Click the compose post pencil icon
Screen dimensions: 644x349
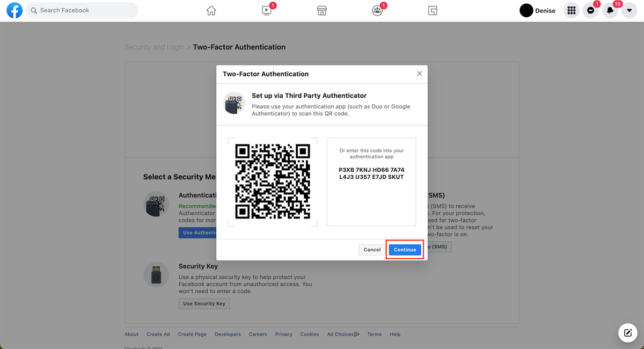pyautogui.click(x=628, y=333)
